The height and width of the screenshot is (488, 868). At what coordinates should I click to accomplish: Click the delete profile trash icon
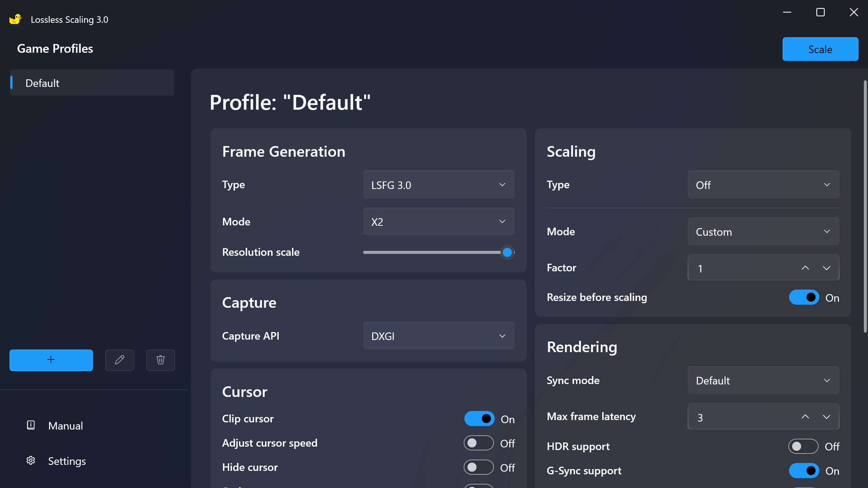(x=160, y=360)
